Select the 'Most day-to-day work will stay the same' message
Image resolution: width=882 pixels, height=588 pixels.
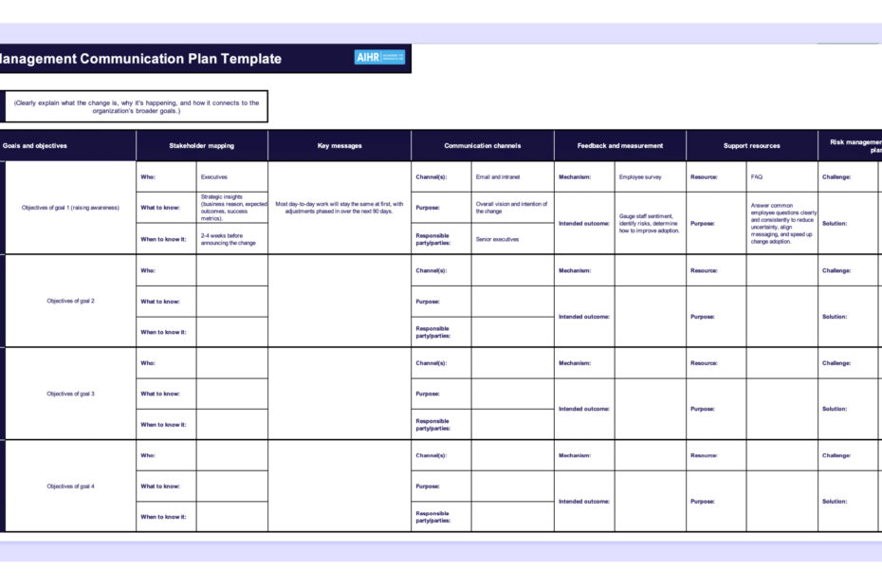tap(340, 208)
